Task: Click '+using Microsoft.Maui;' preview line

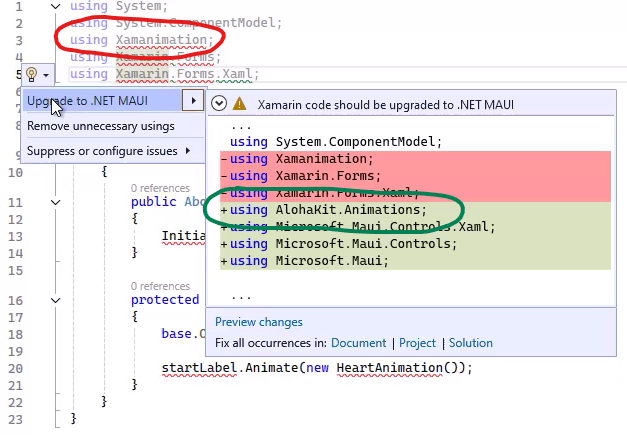Action: click(x=305, y=261)
